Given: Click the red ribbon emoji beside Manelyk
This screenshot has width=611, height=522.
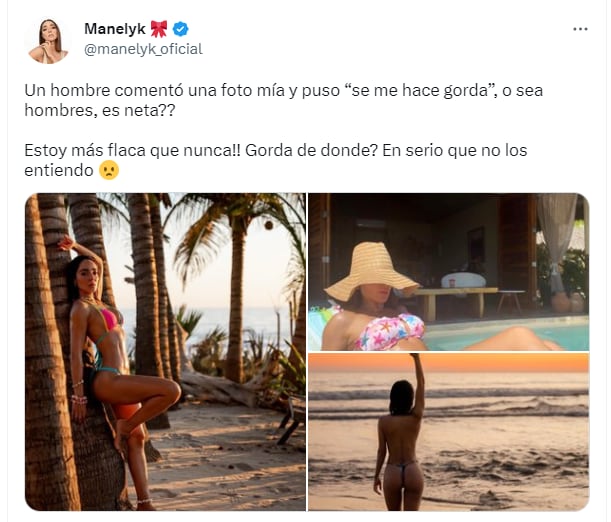Looking at the screenshot, I should (x=159, y=29).
